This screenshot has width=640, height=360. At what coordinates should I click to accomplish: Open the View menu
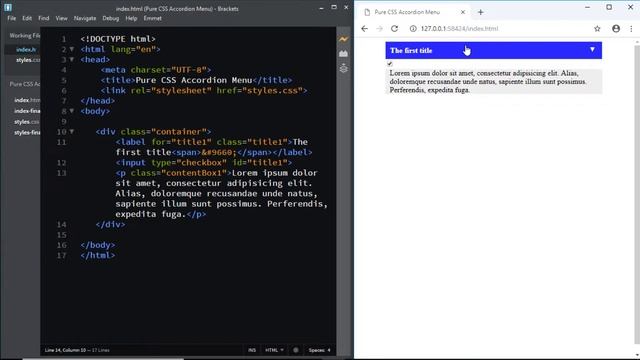tap(62, 18)
